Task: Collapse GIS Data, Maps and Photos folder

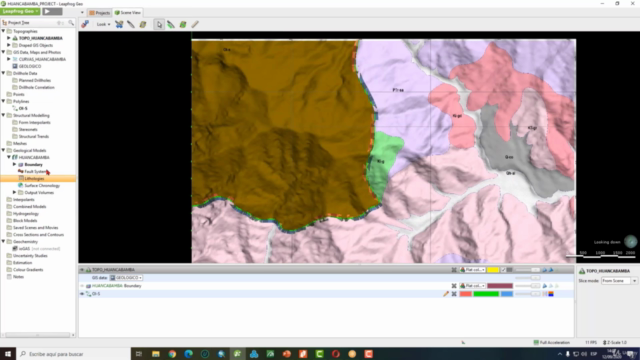Action: point(3,52)
